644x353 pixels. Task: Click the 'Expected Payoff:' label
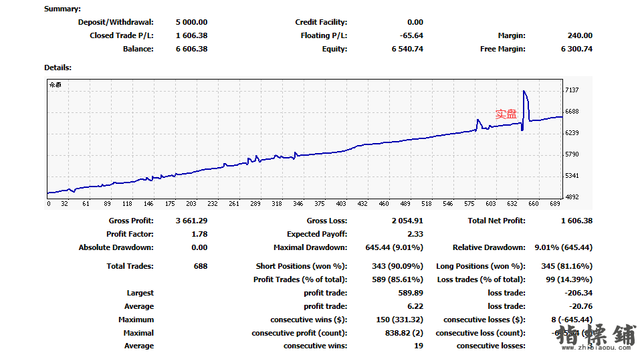click(x=317, y=234)
